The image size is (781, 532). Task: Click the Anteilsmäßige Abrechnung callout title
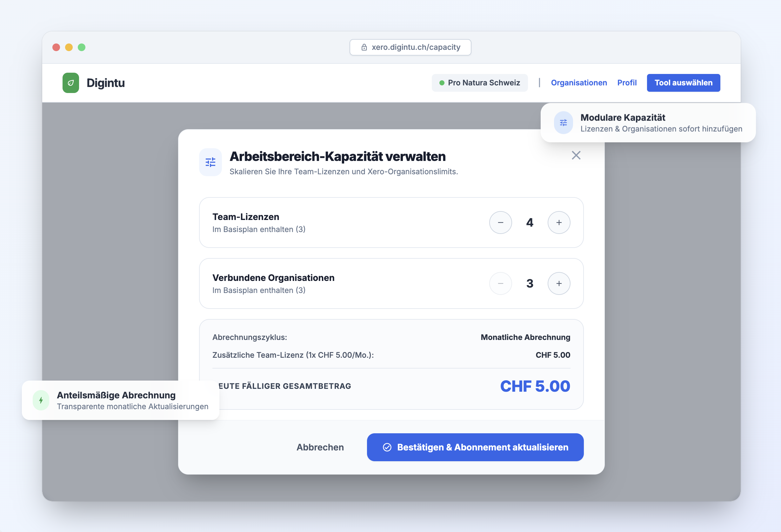[x=116, y=395]
